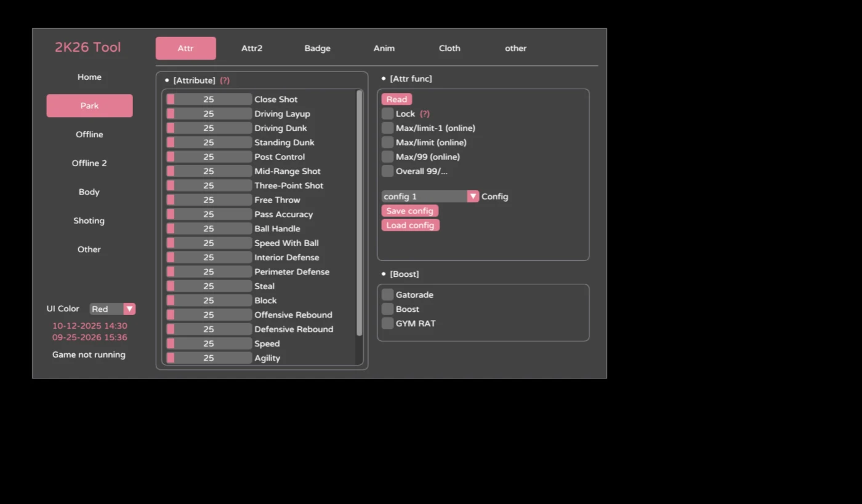
Task: Click the Save config button
Action: click(409, 211)
